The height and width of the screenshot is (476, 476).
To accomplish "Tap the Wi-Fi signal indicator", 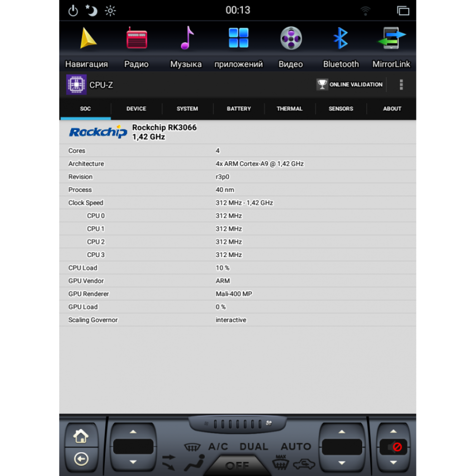I will pos(366,11).
